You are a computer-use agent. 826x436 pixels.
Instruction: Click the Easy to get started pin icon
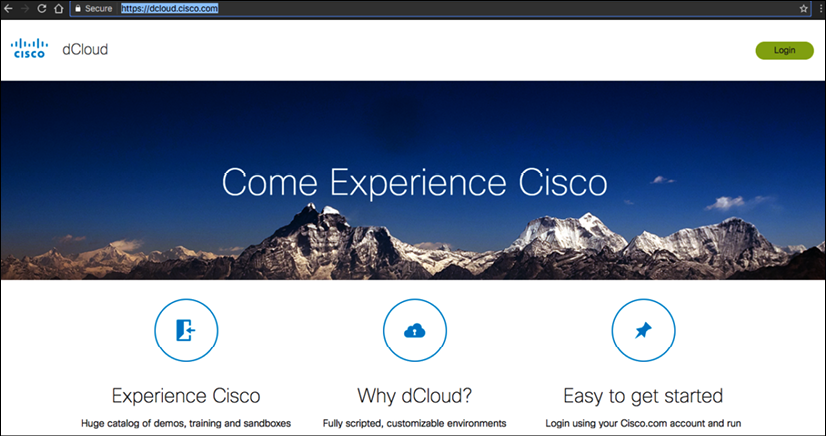pos(643,330)
